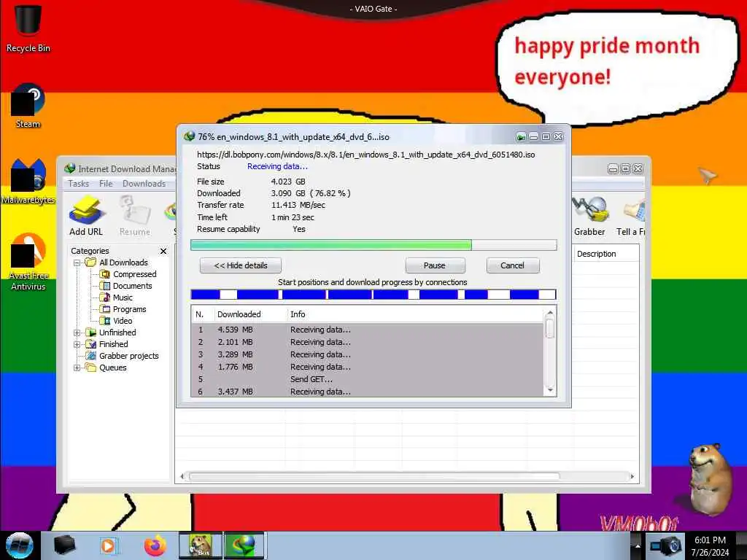Select connection row 1 with 4.539 MB
This screenshot has height=560, width=747.
click(x=368, y=330)
